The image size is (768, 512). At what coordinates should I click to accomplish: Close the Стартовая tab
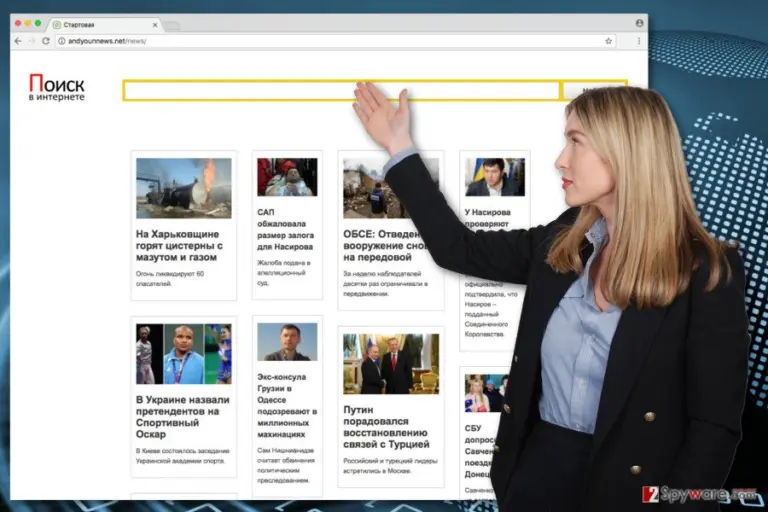coord(155,24)
